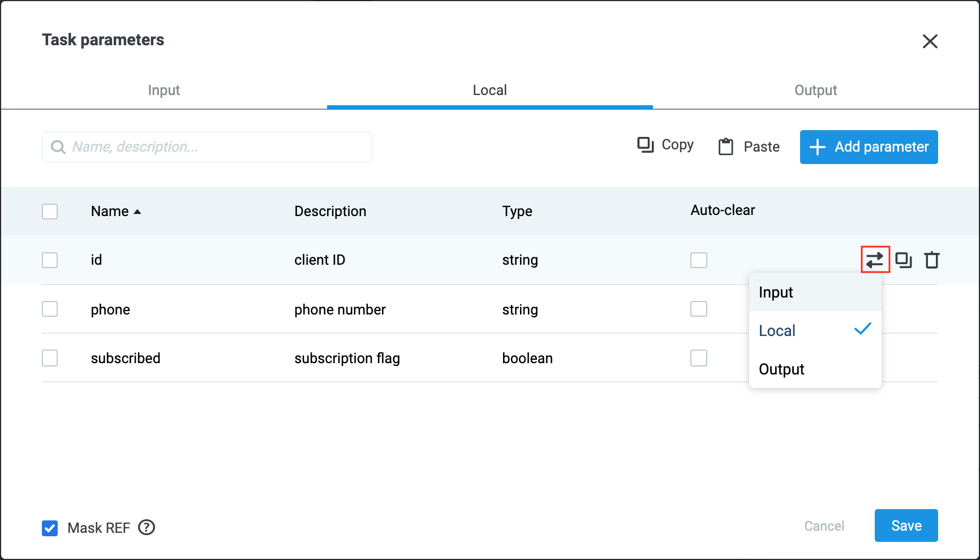Click the Paste button

[749, 147]
